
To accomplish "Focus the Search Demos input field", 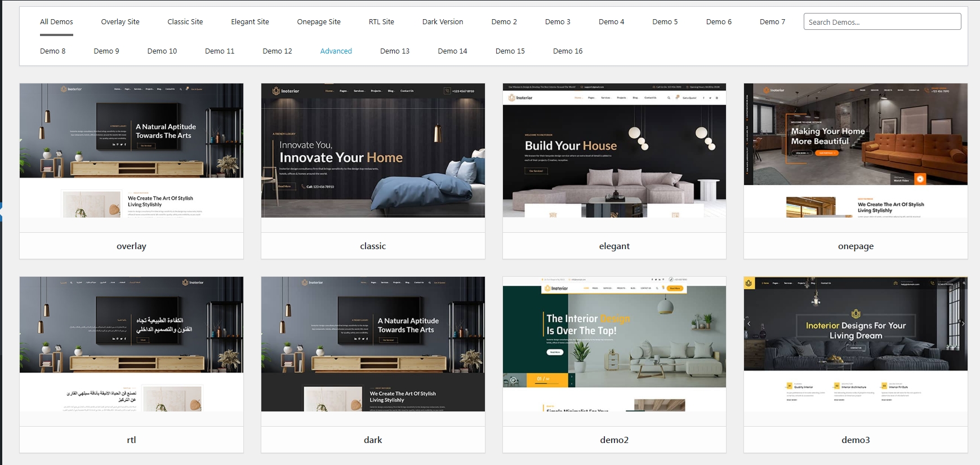I will pos(882,22).
